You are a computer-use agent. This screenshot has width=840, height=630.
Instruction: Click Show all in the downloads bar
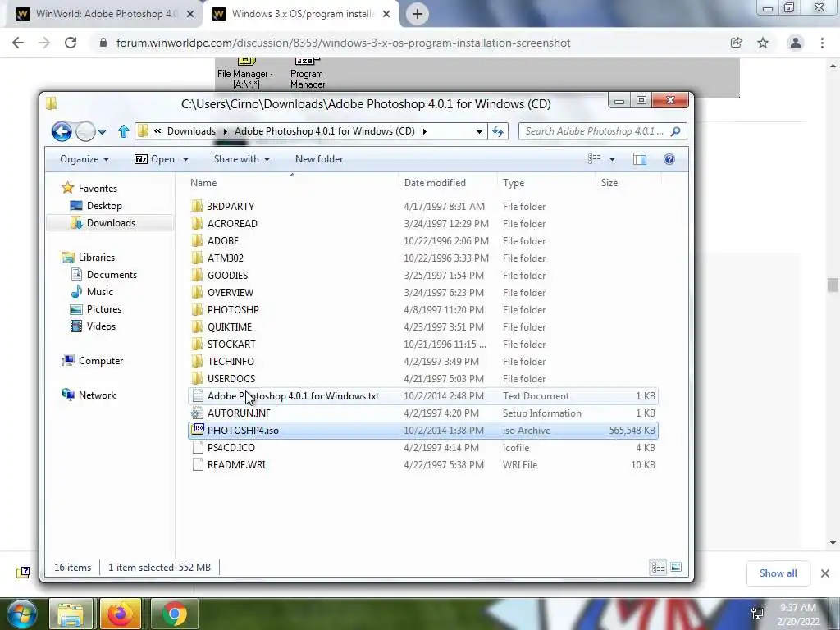[x=778, y=573]
